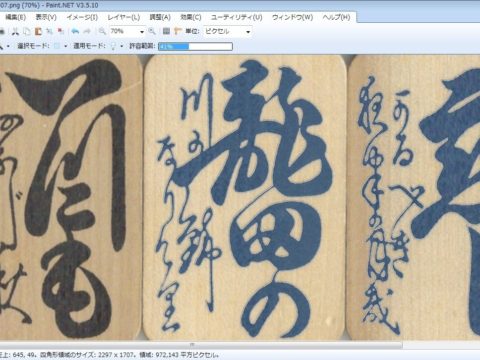Click the Zoom out magnifier icon
The height and width of the screenshot is (360, 480).
coord(102,31)
